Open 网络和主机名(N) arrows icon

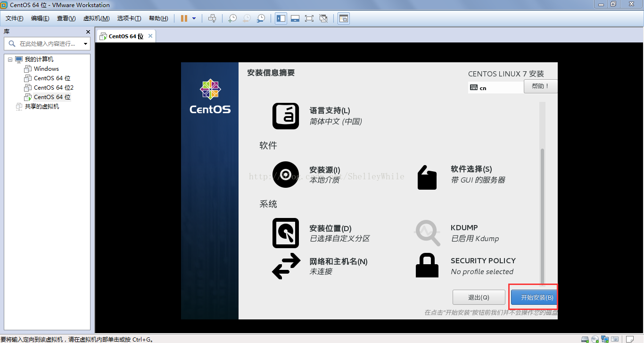pos(286,266)
